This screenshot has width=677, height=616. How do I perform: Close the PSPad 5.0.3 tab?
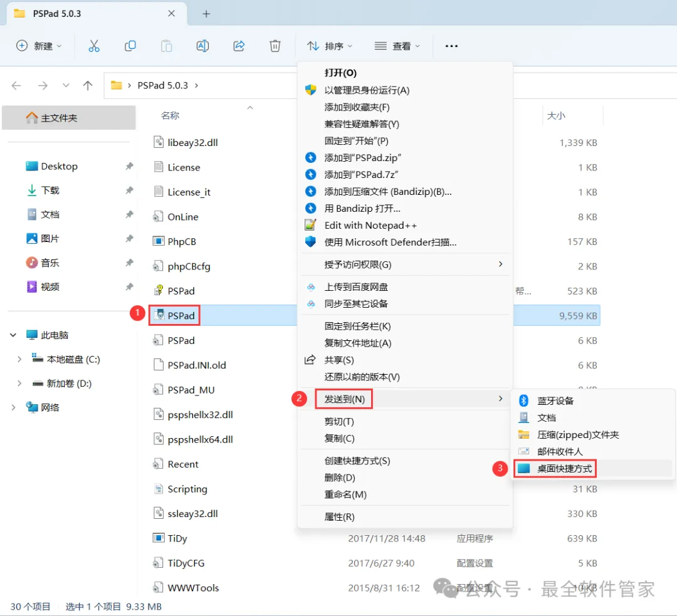point(171,13)
